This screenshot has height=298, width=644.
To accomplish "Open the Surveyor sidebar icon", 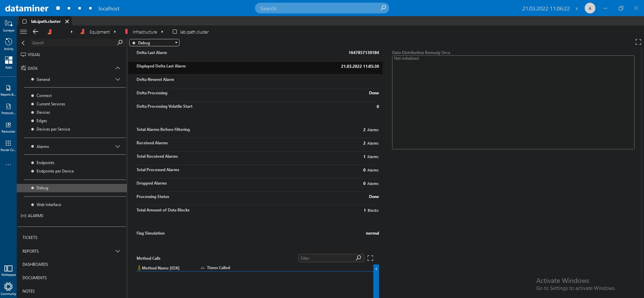I will (8, 26).
